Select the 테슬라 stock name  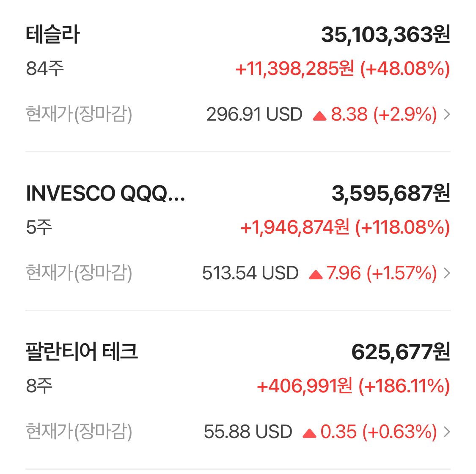point(53,34)
